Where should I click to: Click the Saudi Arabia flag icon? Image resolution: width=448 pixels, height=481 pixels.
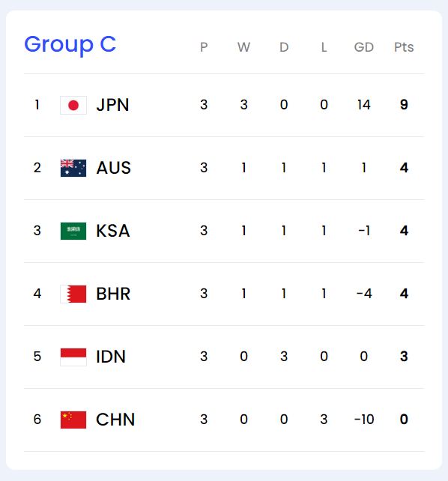[x=73, y=231]
